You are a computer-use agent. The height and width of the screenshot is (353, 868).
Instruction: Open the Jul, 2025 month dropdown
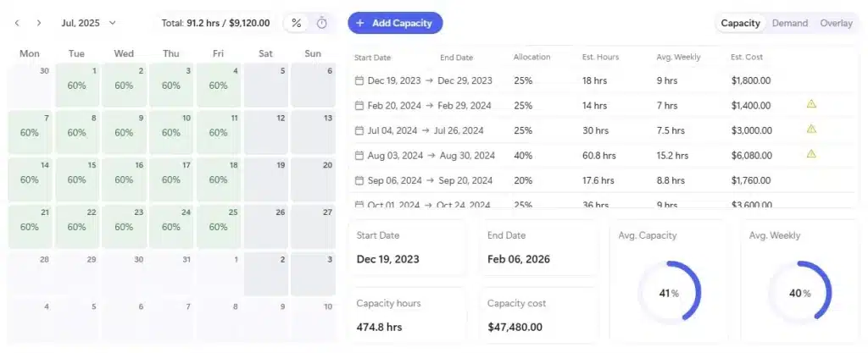(x=89, y=23)
